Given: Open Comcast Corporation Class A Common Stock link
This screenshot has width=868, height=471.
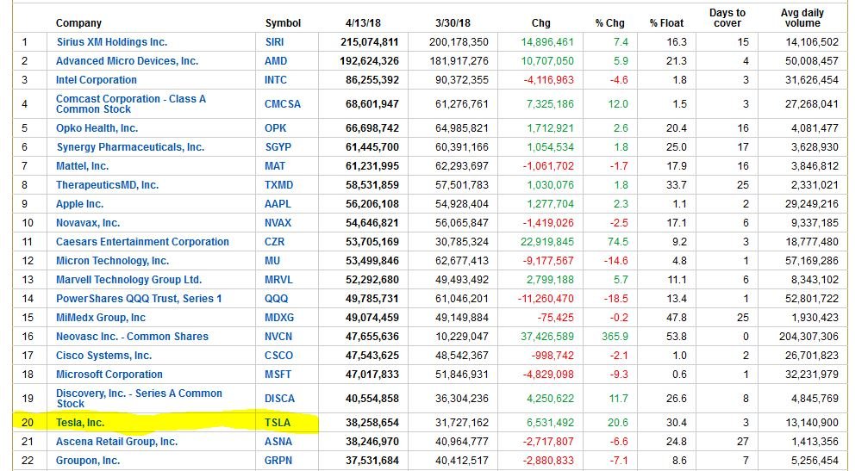Looking at the screenshot, I should (131, 104).
